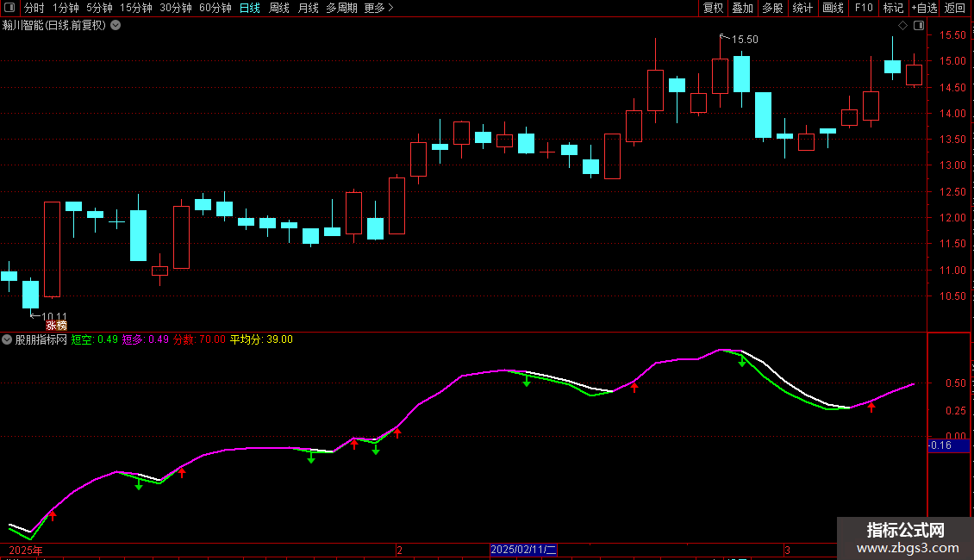
Task: Click the 平均分: 39.00 indicator value
Action: coord(261,339)
